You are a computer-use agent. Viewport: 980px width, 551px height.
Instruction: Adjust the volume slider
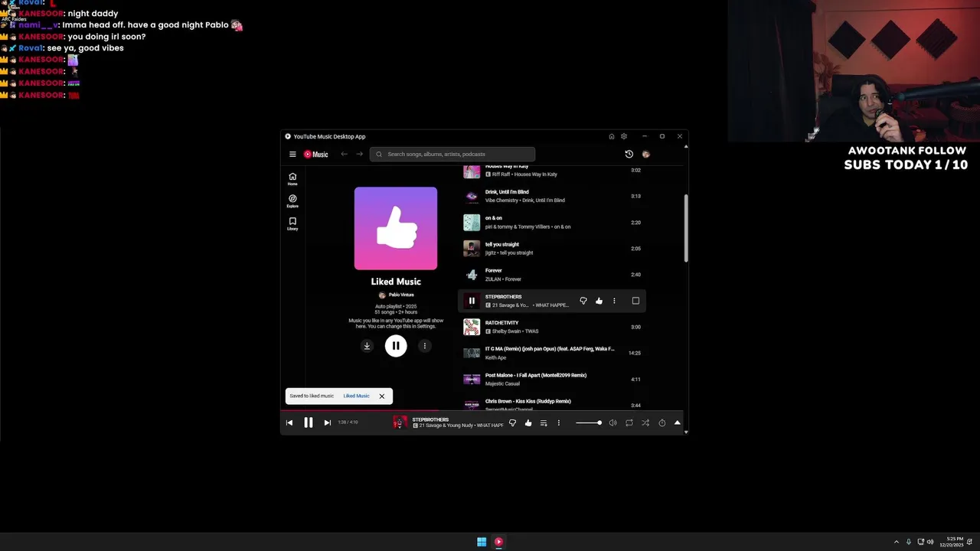pyautogui.click(x=588, y=422)
